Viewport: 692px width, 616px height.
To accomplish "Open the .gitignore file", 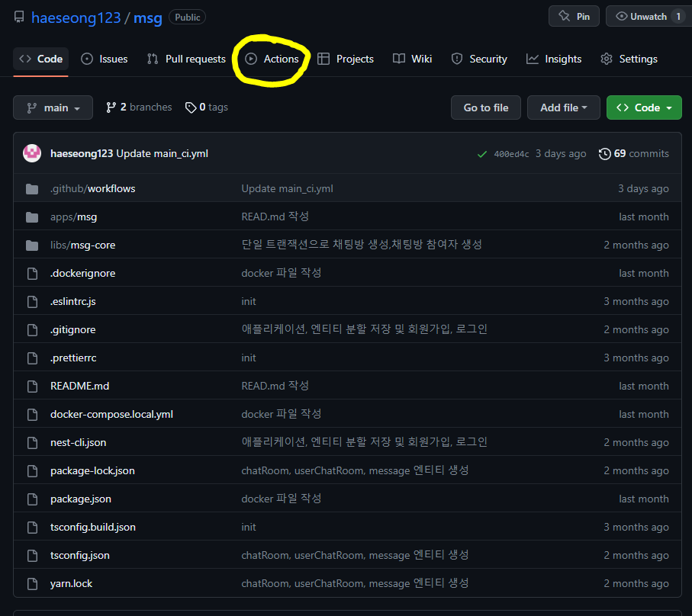I will tap(72, 330).
